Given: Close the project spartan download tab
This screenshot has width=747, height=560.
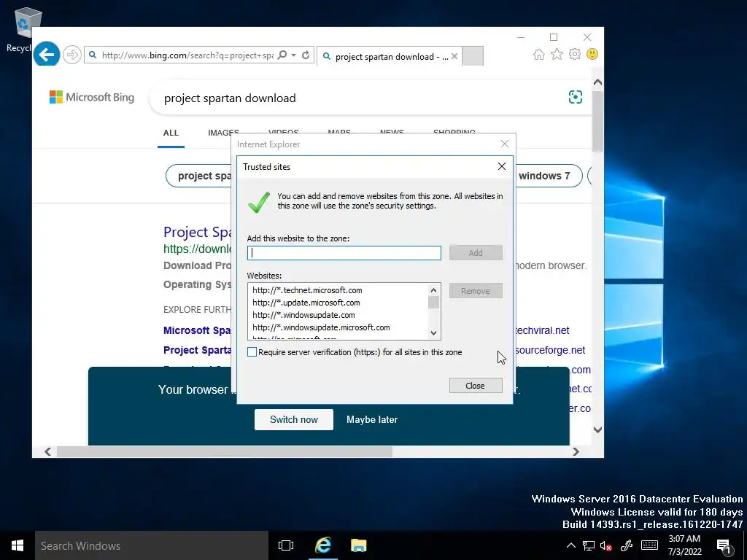Looking at the screenshot, I should (x=454, y=56).
